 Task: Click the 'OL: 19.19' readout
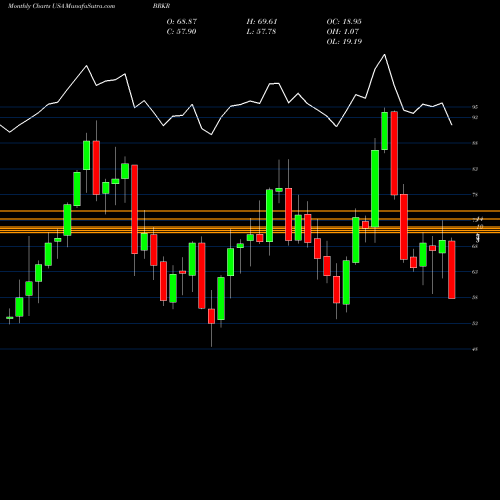(x=344, y=42)
